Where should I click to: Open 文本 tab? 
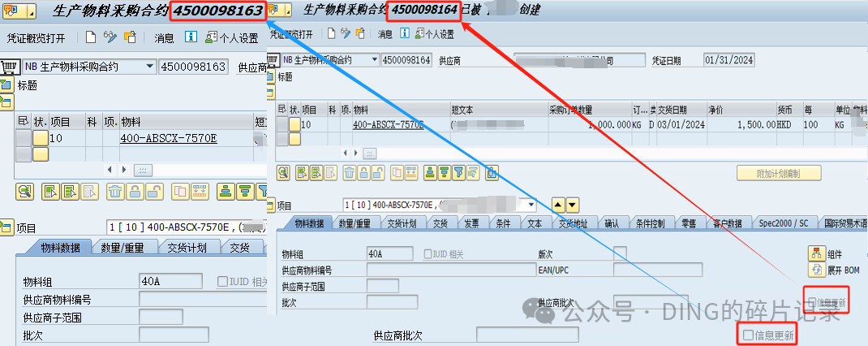click(x=535, y=223)
